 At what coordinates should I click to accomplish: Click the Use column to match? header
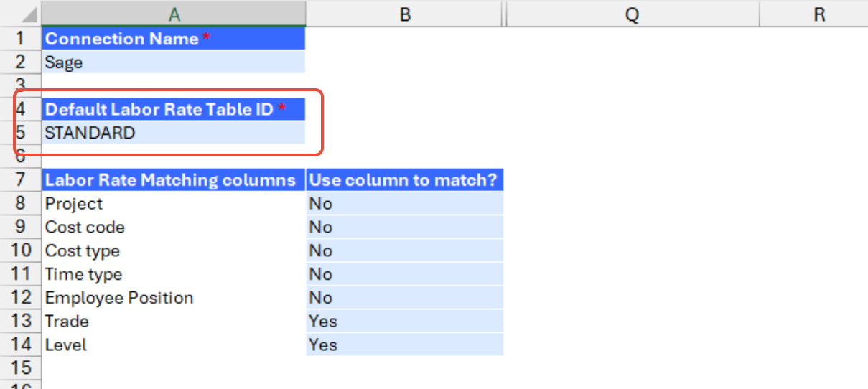405,180
